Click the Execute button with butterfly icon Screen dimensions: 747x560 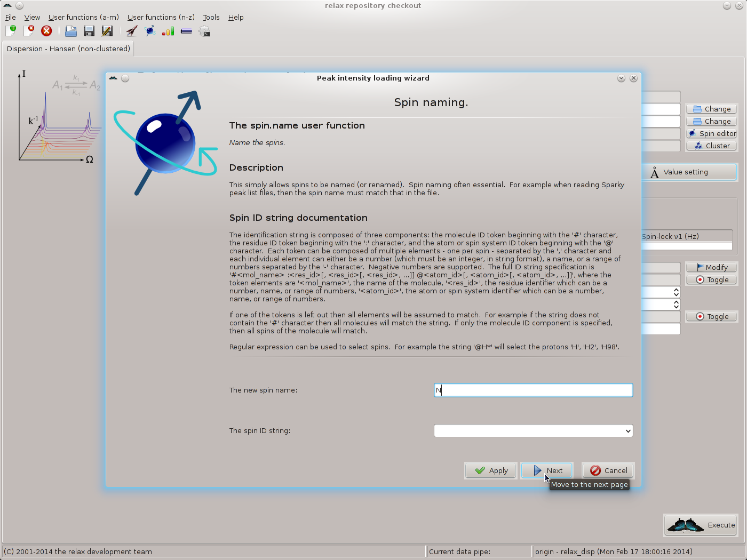[x=701, y=525]
